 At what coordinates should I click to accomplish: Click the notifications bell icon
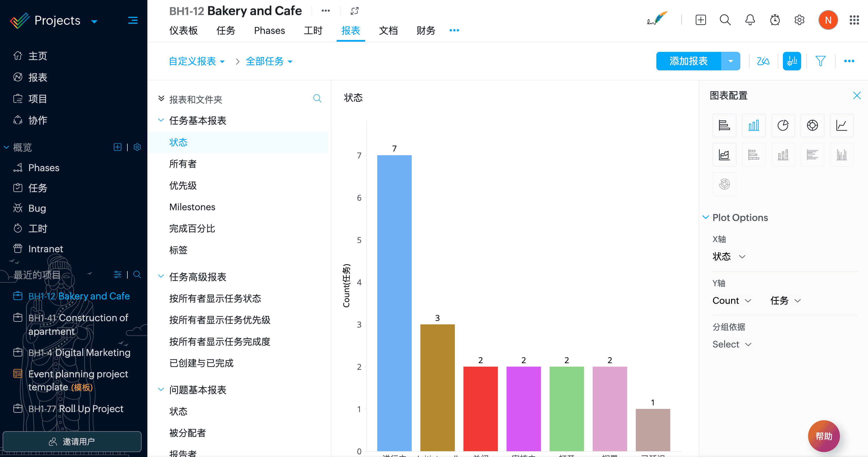750,20
